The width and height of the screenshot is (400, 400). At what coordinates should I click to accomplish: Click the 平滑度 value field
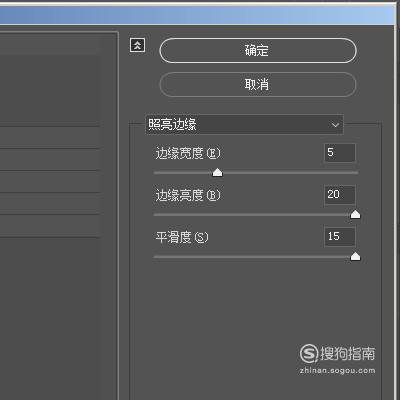[340, 237]
